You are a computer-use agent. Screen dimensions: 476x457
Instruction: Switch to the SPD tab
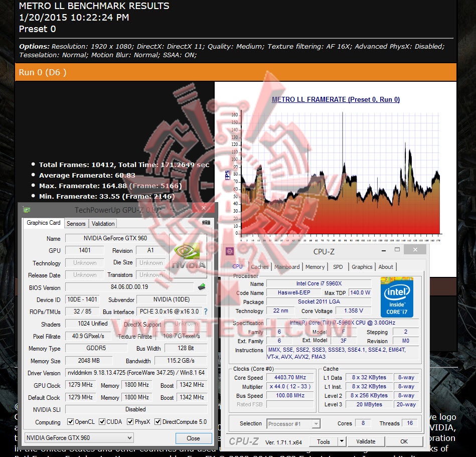338,266
